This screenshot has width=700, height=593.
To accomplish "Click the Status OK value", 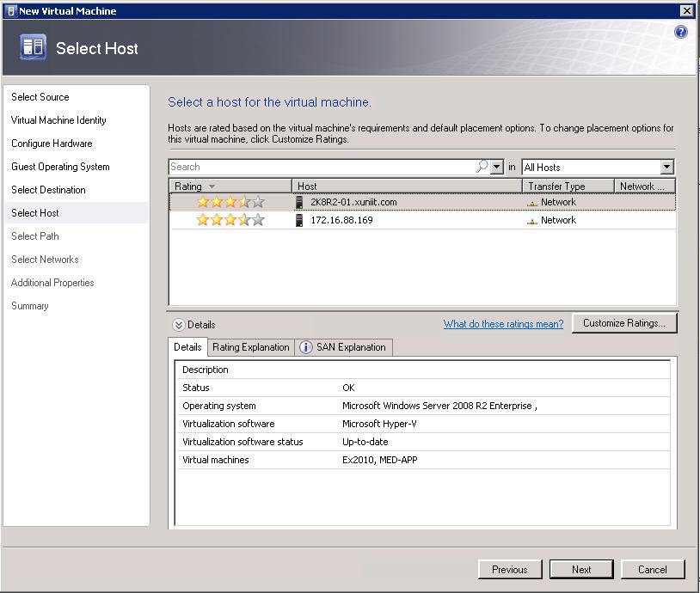I will pyautogui.click(x=348, y=388).
